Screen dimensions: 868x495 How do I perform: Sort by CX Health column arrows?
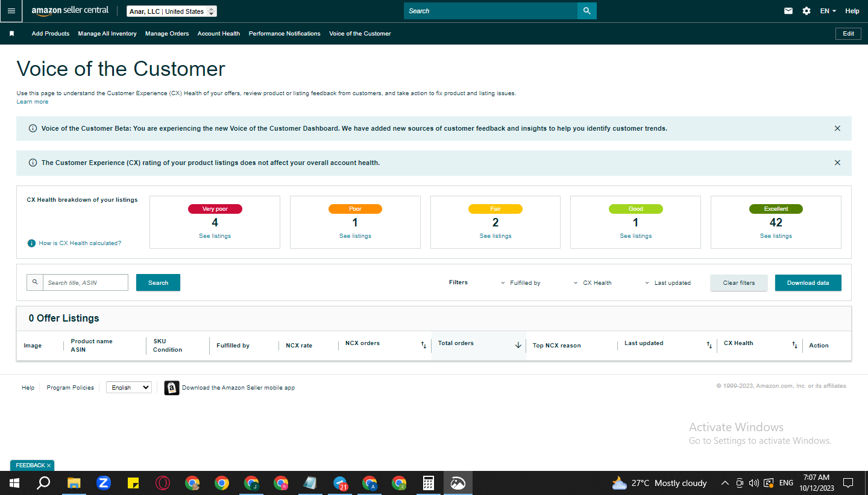[x=795, y=345]
